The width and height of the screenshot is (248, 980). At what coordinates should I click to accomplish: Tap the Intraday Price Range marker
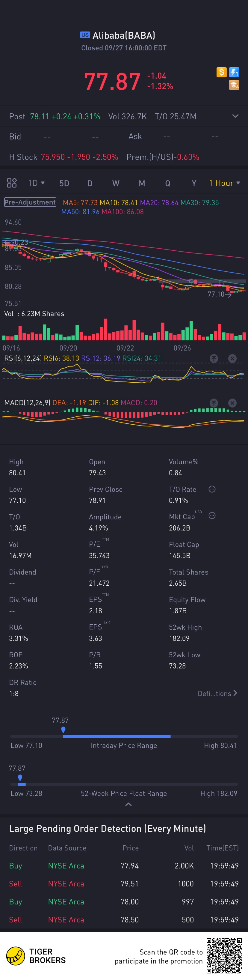pos(63,730)
